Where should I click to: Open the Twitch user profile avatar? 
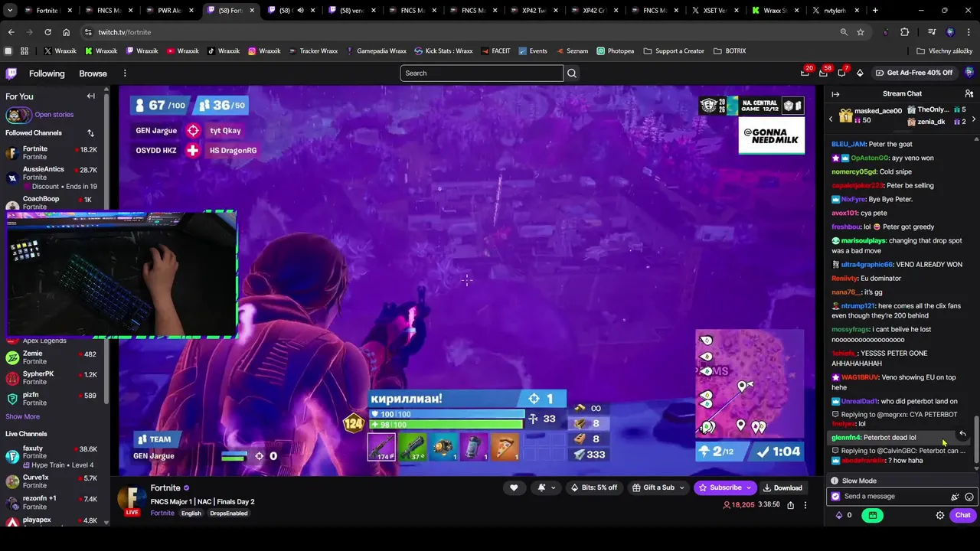969,73
